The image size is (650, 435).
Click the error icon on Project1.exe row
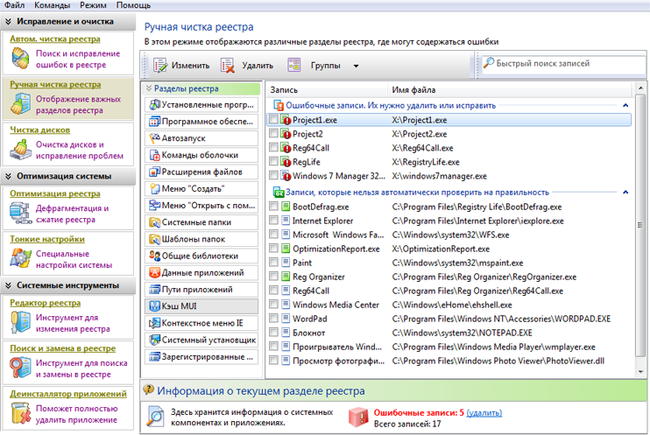click(x=286, y=120)
